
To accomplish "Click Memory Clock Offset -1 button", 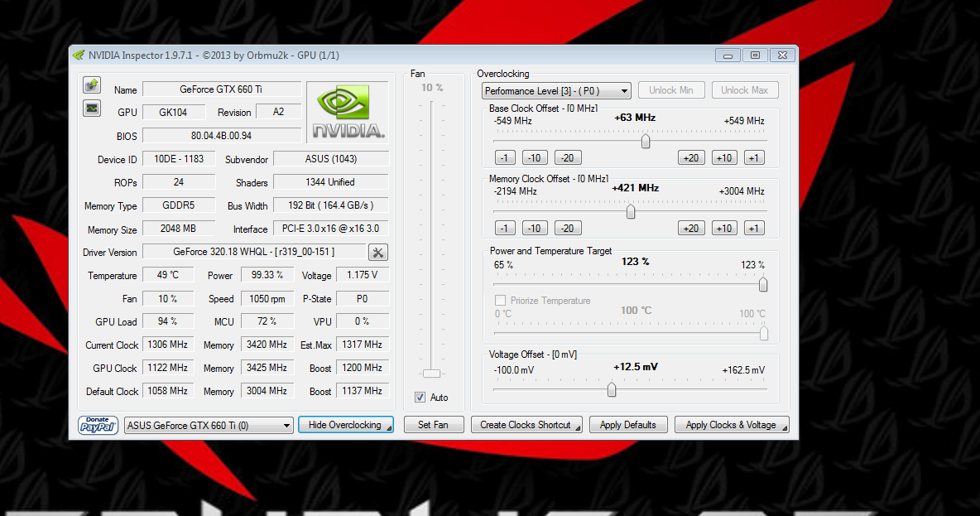I will tap(505, 229).
